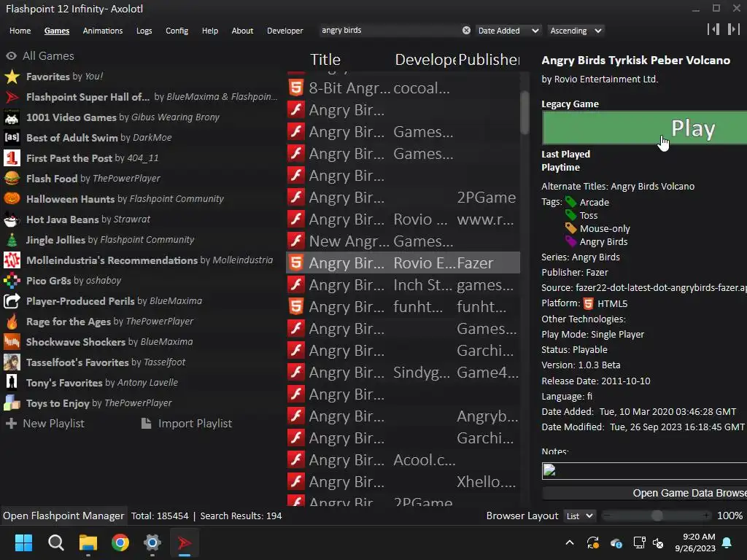The width and height of the screenshot is (747, 560).
Task: Click the Arcade tag icon
Action: (570, 202)
